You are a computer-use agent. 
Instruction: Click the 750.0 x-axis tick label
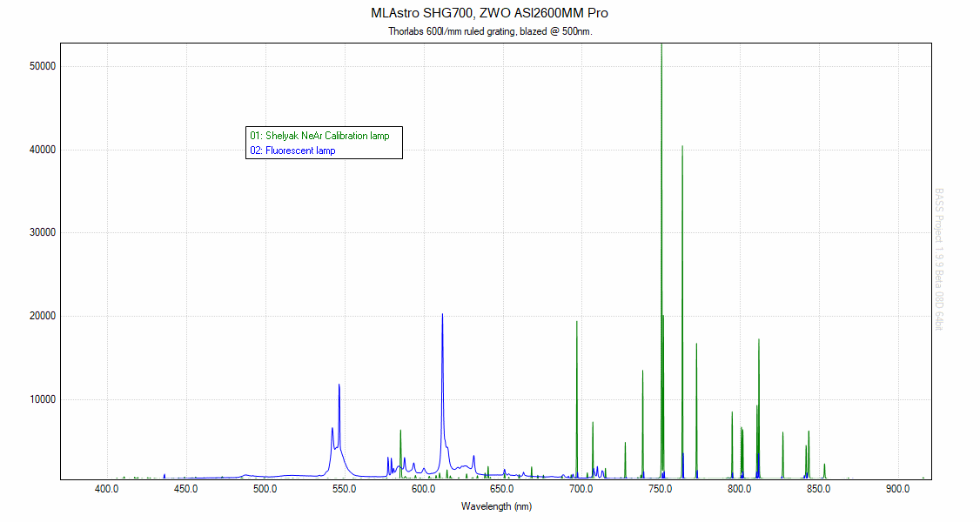tap(661, 490)
